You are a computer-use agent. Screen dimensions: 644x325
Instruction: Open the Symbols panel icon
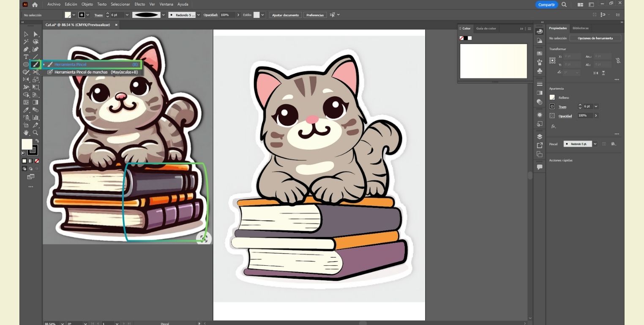(x=540, y=71)
